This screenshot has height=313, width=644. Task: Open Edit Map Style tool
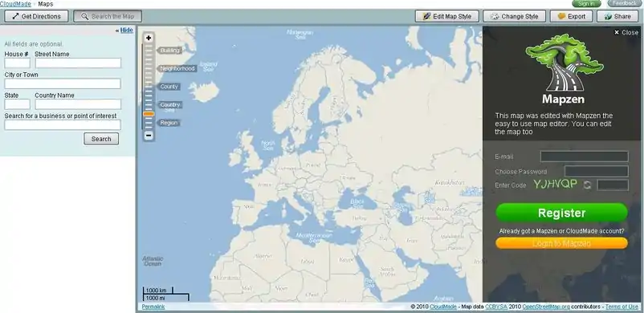point(446,16)
